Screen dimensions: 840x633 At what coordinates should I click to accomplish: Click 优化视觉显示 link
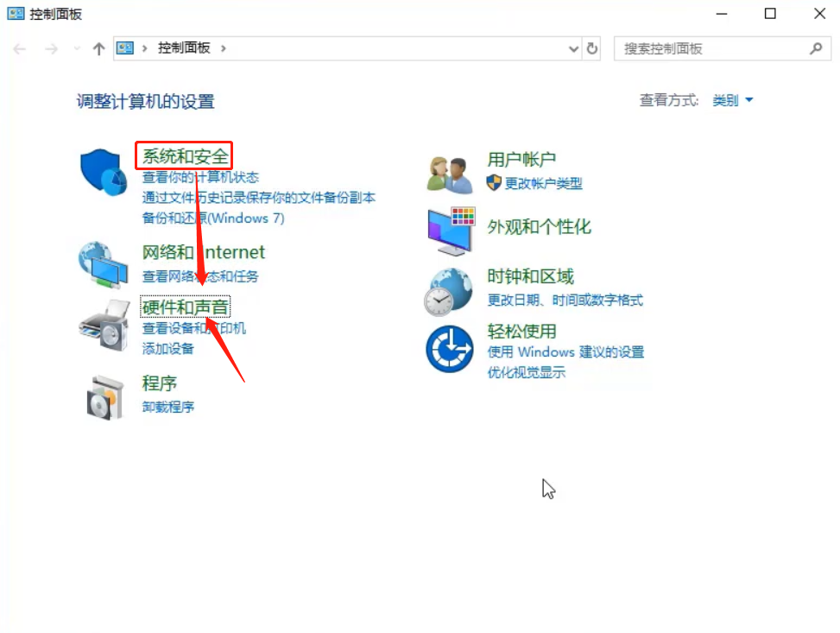pyautogui.click(x=526, y=372)
